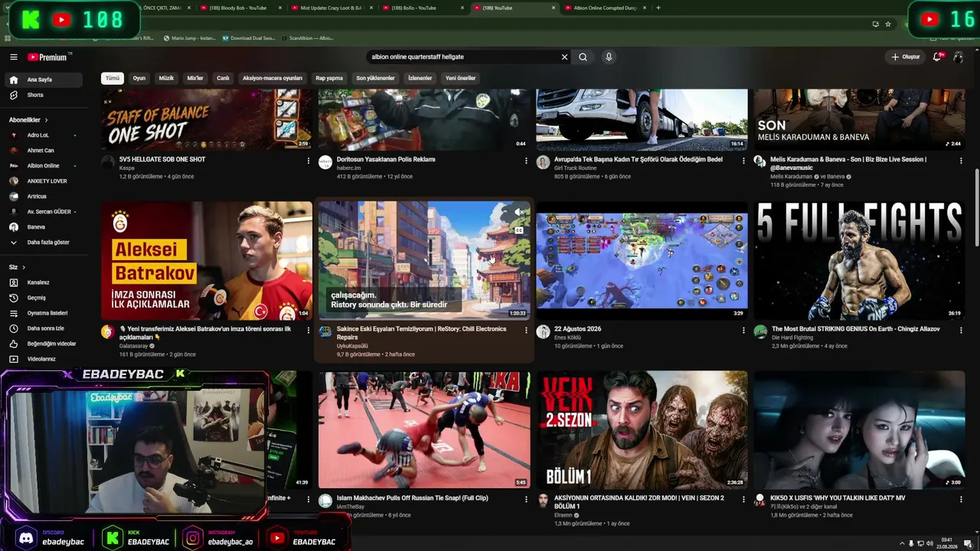This screenshot has height=551, width=980.
Task: Visit the Kaspa channel link
Action: coord(127,168)
